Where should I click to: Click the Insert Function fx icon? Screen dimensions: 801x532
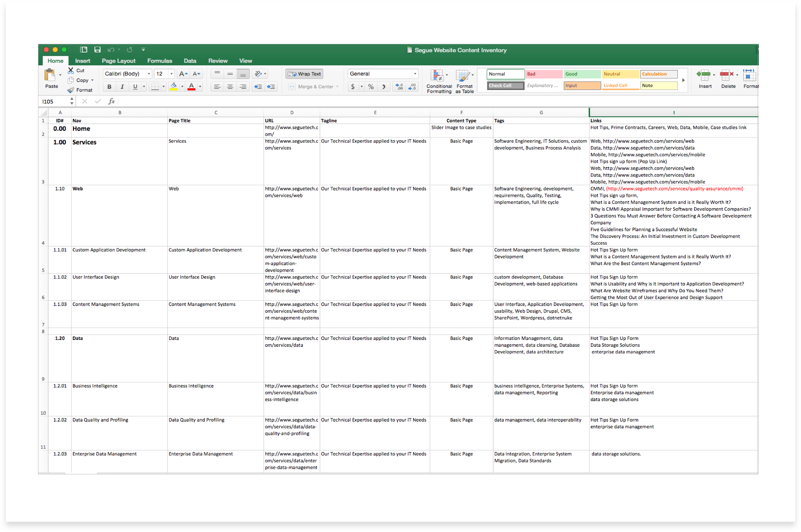(x=111, y=101)
